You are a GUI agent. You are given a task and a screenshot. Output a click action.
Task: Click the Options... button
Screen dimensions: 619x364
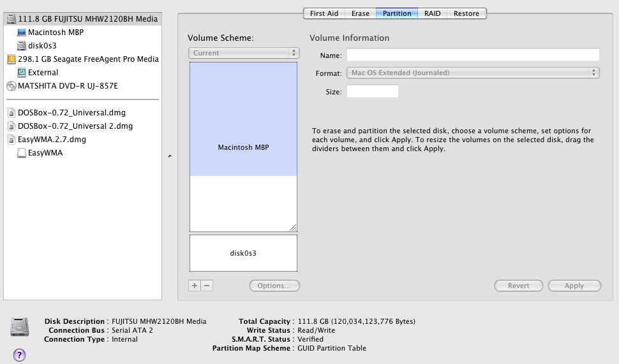tap(274, 286)
